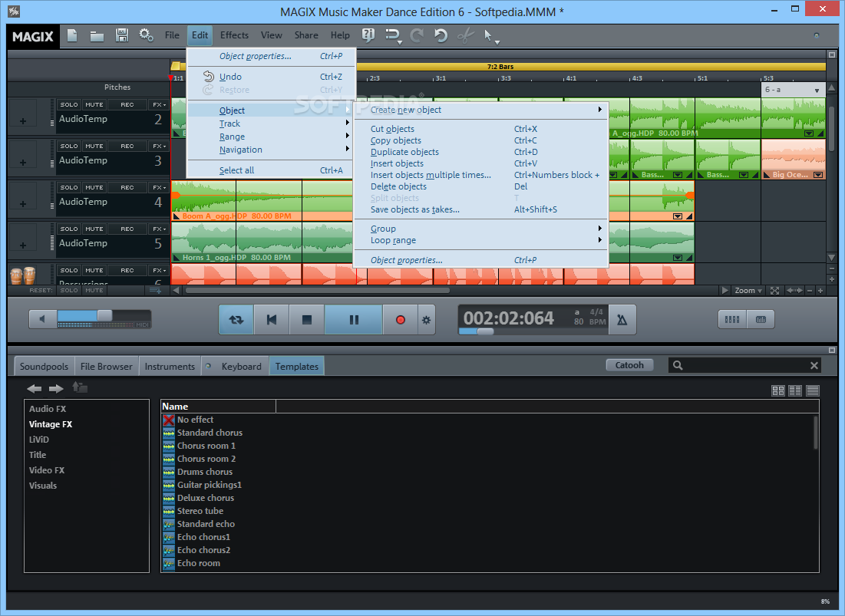Click the Catooh button
This screenshot has height=616, width=845.
click(629, 365)
